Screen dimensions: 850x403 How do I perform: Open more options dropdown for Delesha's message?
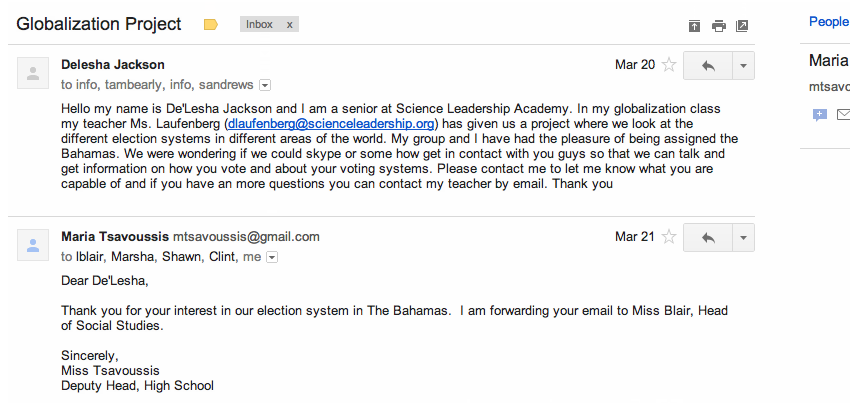743,65
